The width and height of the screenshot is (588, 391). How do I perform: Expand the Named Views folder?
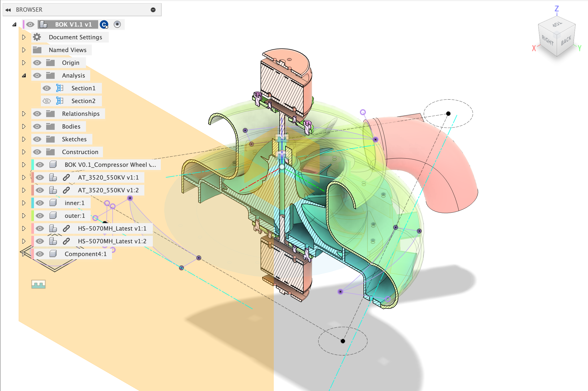pyautogui.click(x=24, y=50)
